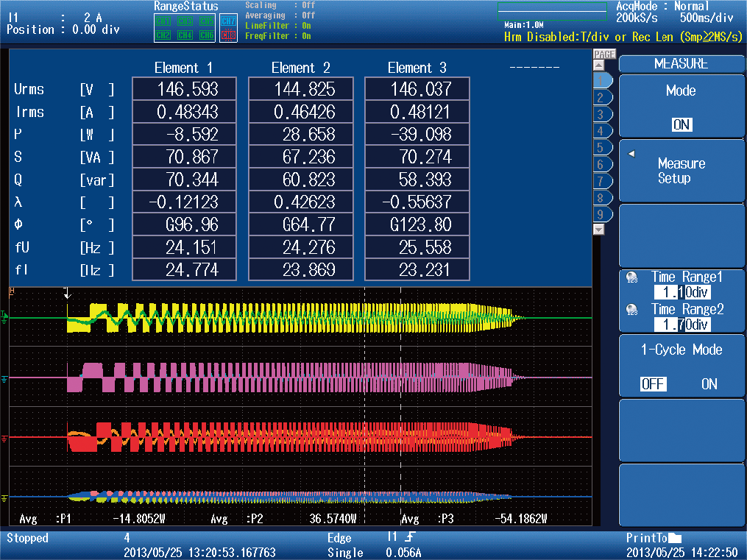Image resolution: width=747 pixels, height=560 pixels.
Task: Click the PAGE list down arrow
Action: (598, 229)
